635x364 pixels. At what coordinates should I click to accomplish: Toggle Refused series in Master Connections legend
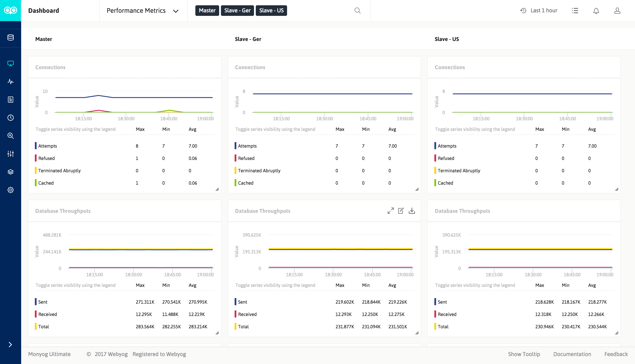click(46, 158)
